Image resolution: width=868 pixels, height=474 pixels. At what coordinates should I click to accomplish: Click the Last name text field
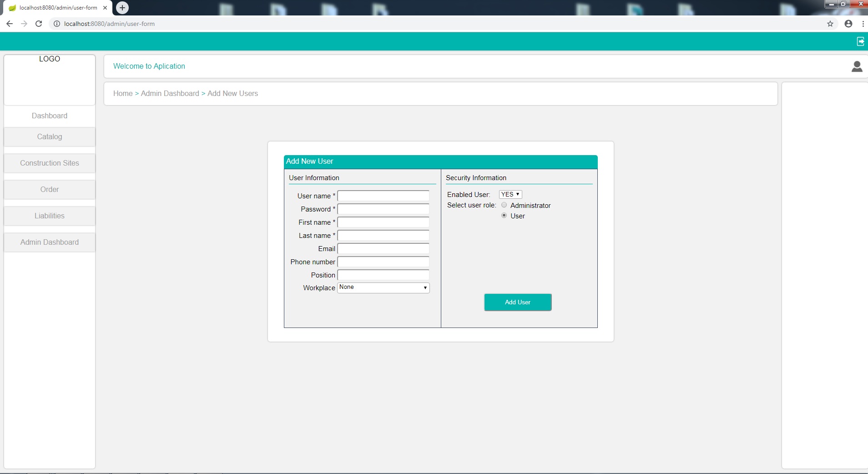coord(384,235)
